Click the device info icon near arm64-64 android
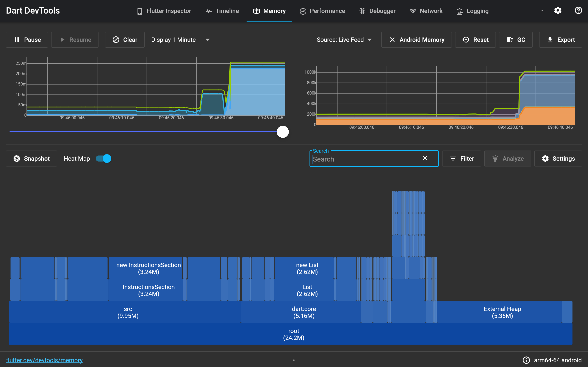Screen dimensions: 588x367 click(x=526, y=360)
